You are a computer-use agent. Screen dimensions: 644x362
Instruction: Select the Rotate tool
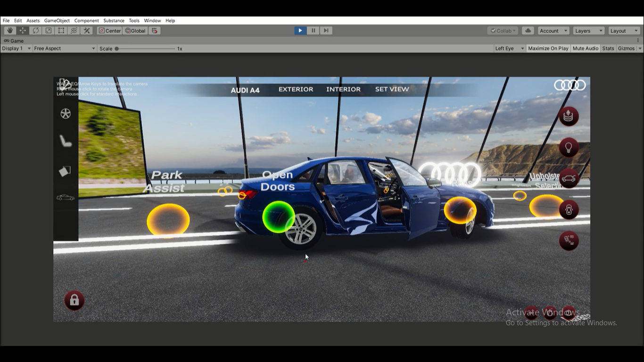[x=35, y=31]
